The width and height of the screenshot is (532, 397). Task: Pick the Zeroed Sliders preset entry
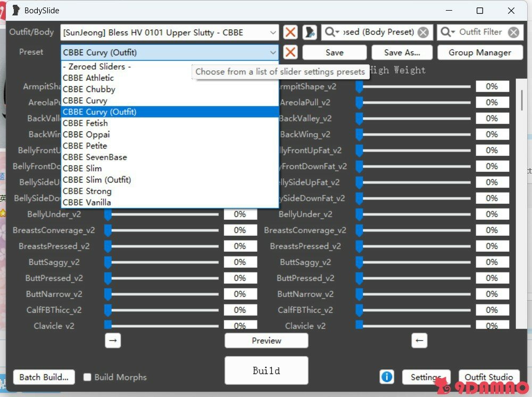click(x=97, y=67)
